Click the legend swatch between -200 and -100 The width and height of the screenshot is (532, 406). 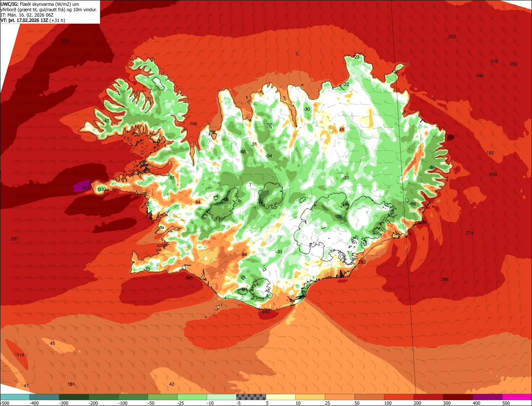[x=103, y=397]
